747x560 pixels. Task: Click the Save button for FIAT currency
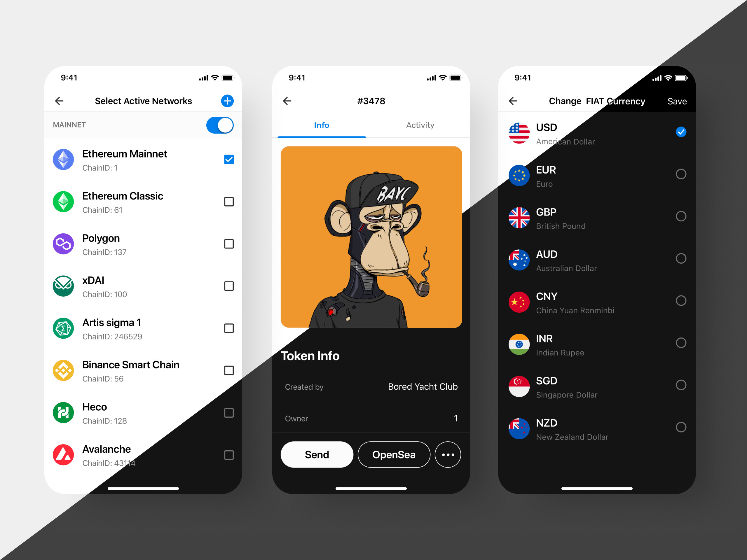[x=677, y=101]
